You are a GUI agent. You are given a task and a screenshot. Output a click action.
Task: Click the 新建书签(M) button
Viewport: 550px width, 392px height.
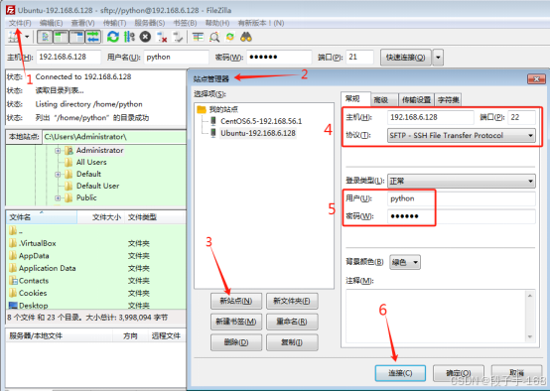236,322
